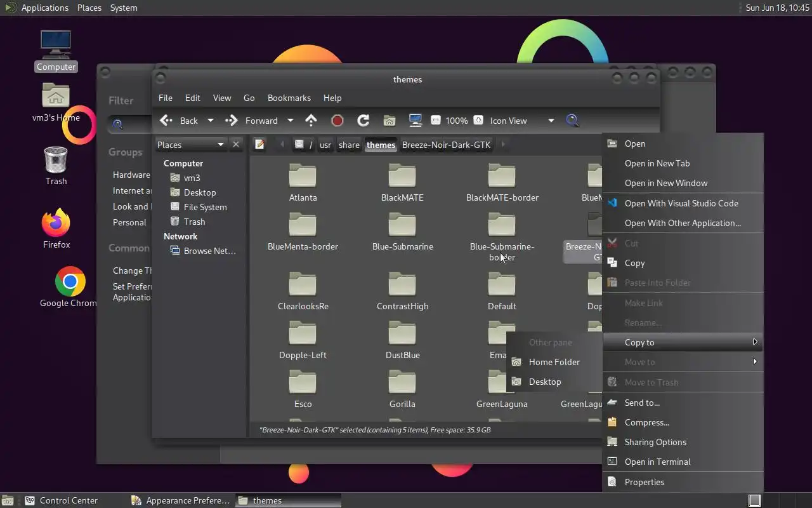Viewport: 812px width, 508px height.
Task: Click the Up (parent folder) arrow icon
Action: tap(311, 121)
